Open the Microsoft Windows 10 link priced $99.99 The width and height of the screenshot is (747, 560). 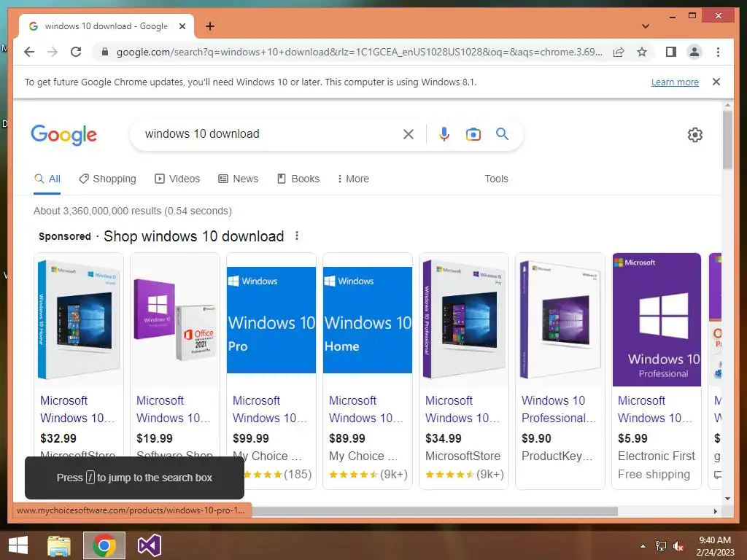tap(270, 409)
